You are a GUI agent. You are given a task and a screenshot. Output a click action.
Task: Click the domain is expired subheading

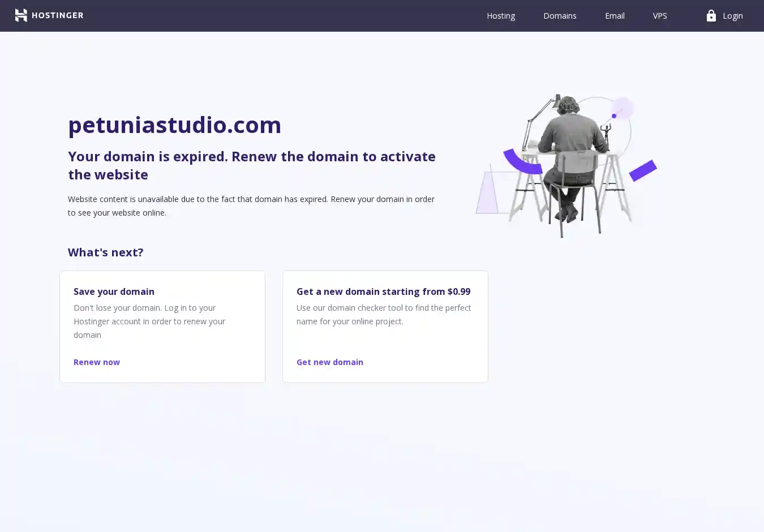tap(251, 165)
